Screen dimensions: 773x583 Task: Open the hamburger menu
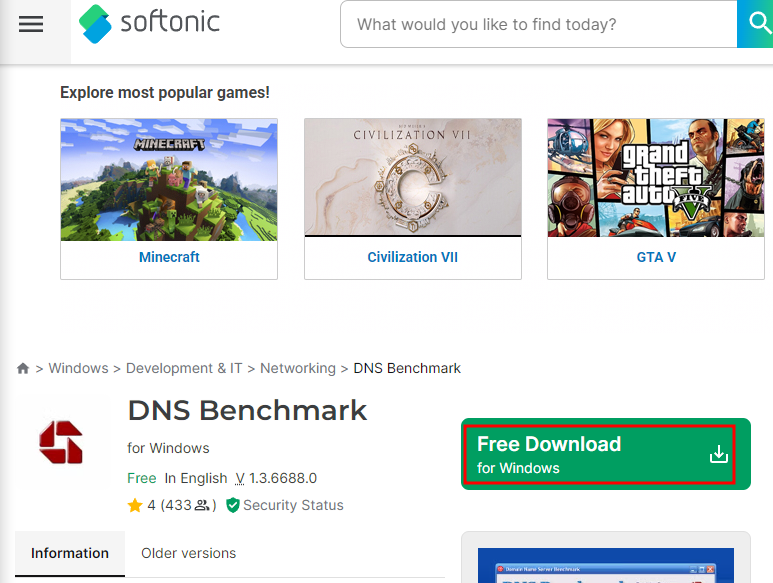tap(31, 24)
